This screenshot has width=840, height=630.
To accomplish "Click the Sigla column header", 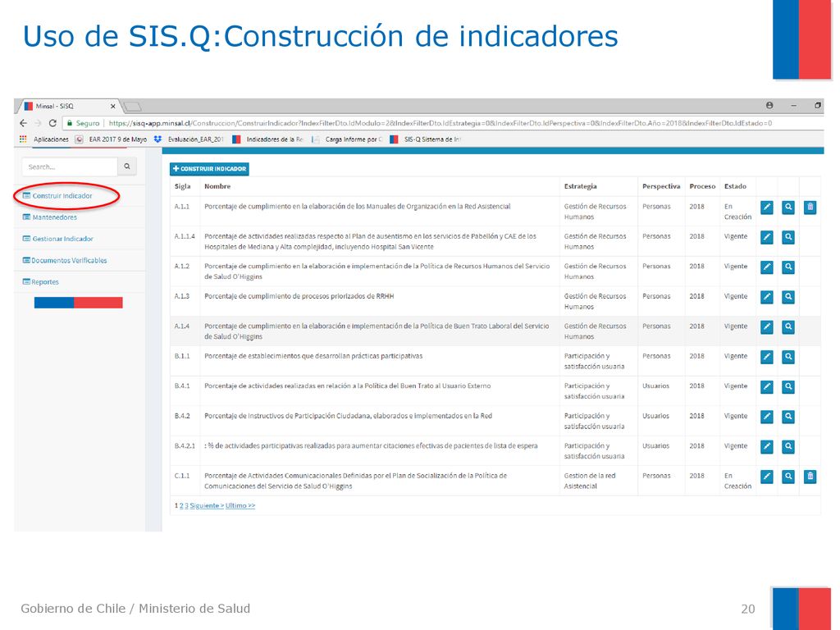I will tap(183, 186).
